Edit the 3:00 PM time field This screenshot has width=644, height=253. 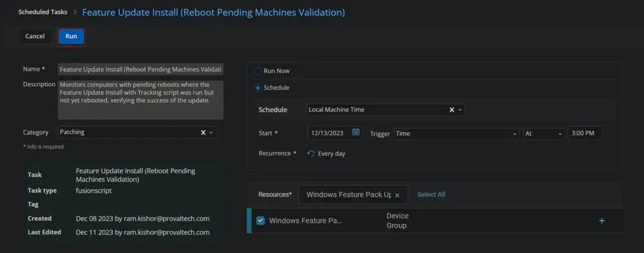[x=585, y=133]
